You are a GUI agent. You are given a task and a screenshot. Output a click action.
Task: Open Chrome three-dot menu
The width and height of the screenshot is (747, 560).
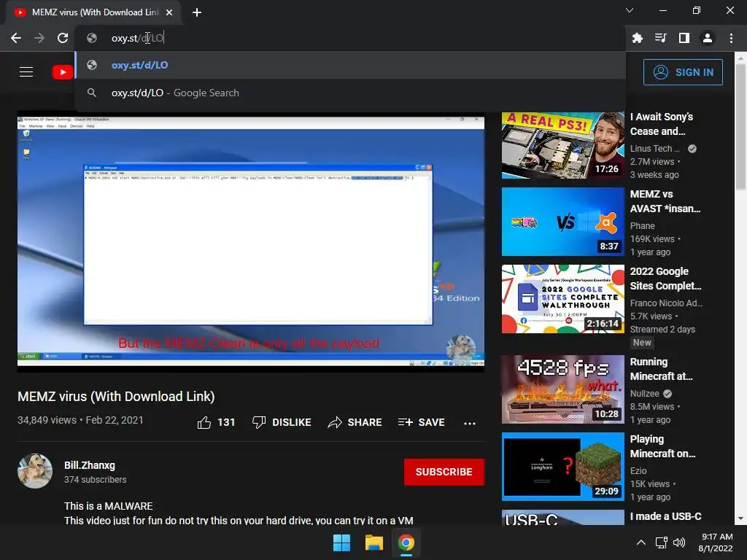pos(731,38)
